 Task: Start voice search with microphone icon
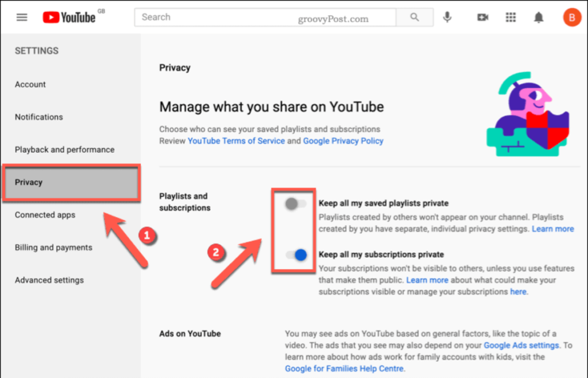[x=447, y=17]
